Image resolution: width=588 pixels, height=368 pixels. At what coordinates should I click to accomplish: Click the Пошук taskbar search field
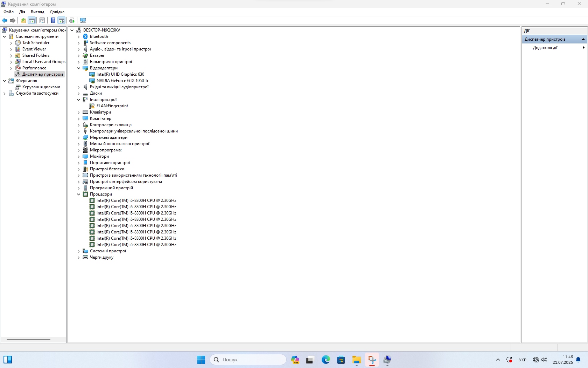248,360
